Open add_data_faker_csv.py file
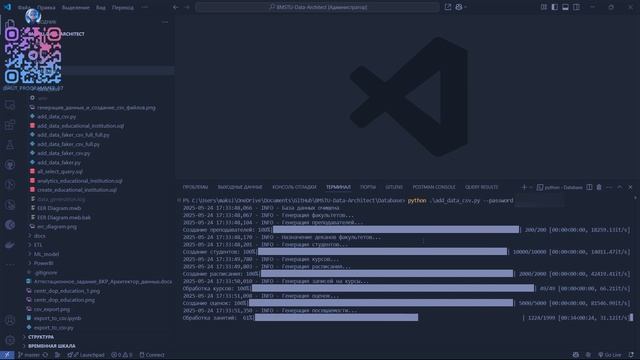This screenshot has width=640, height=360. pyautogui.click(x=63, y=153)
